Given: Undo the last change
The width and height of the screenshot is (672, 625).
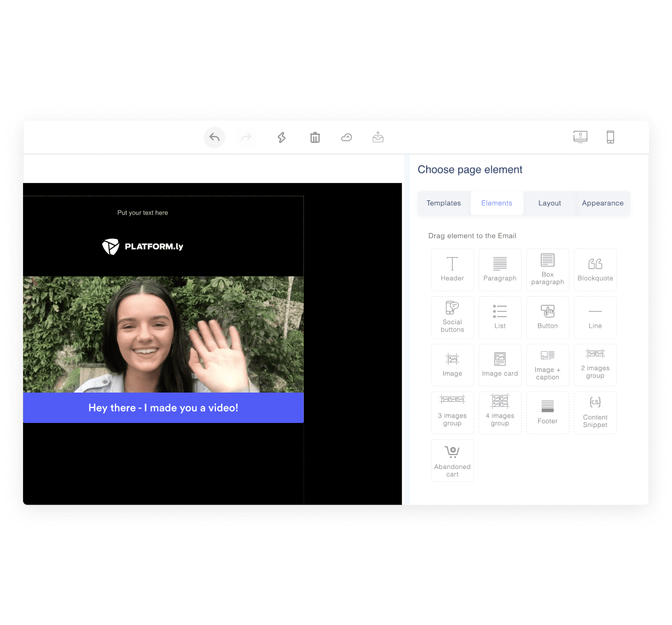Looking at the screenshot, I should (x=214, y=137).
